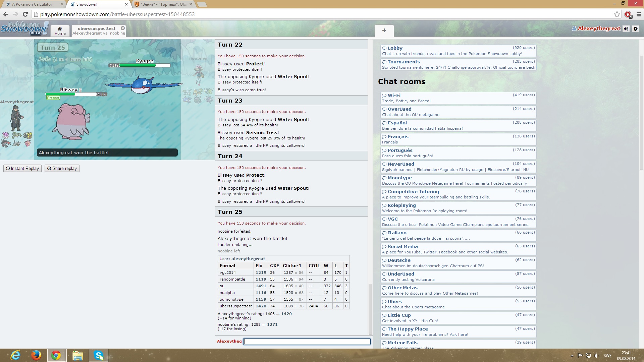Join the Other Metas room

pyautogui.click(x=458, y=290)
